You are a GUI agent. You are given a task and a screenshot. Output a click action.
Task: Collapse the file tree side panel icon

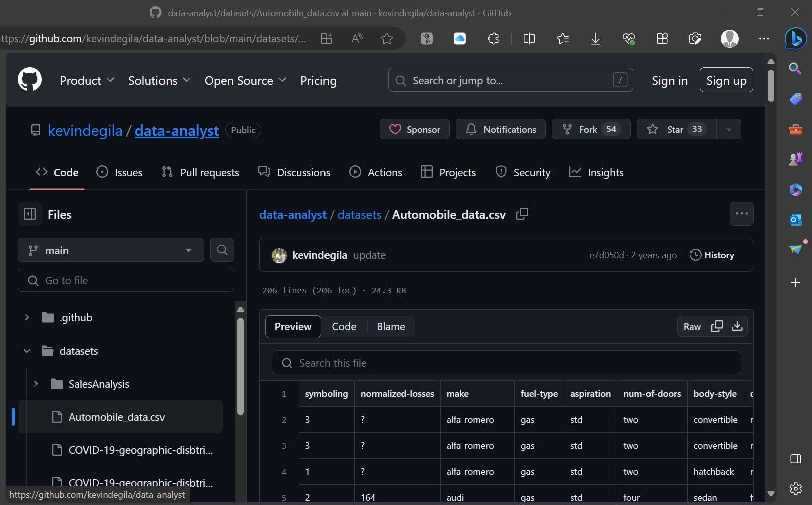(30, 214)
